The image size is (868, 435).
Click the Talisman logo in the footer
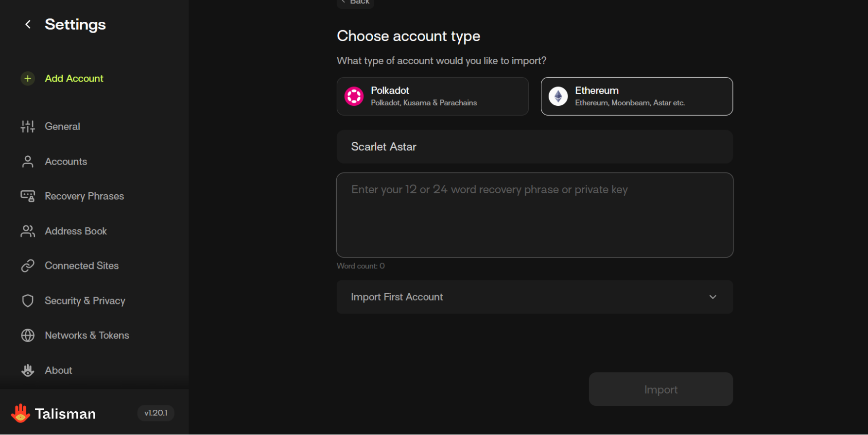coord(20,414)
